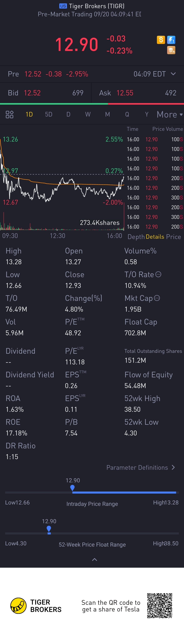Select the monthly M chart period

click(108, 114)
